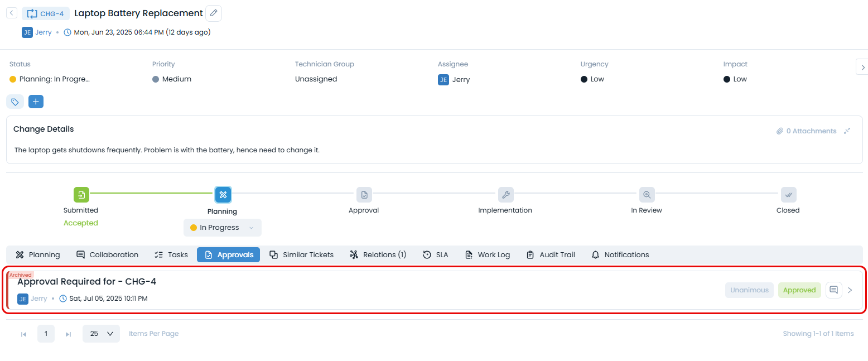868x361 pixels.
Task: Click the clock icon beside the creation date
Action: pyautogui.click(x=67, y=32)
